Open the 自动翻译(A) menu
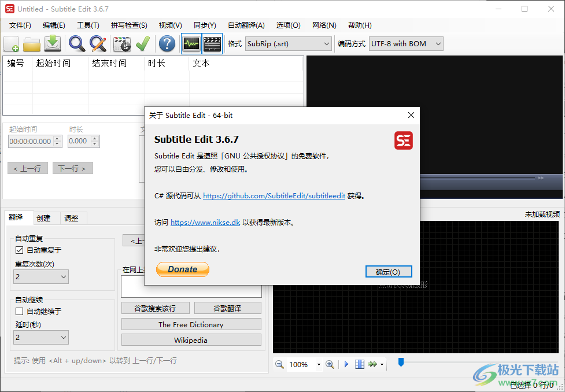Image resolution: width=565 pixels, height=392 pixels. (246, 25)
